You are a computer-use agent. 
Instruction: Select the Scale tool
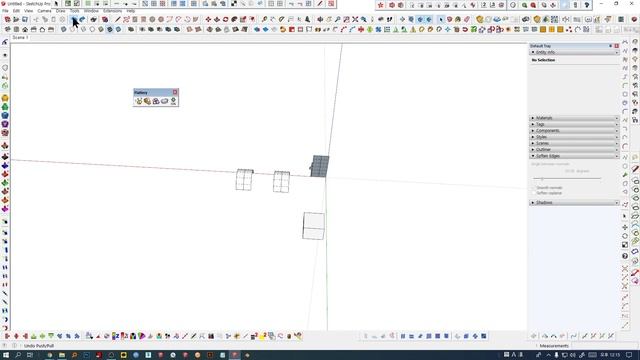click(243, 19)
